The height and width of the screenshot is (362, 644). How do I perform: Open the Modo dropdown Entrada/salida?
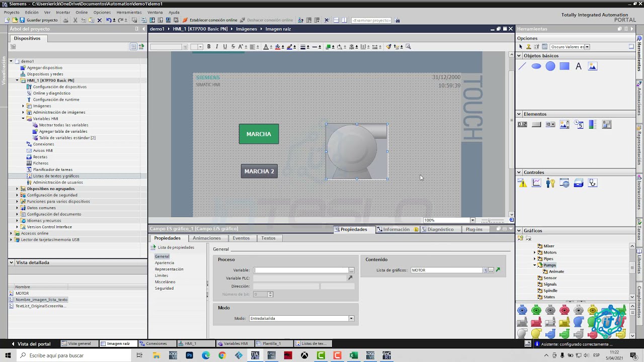[x=351, y=318]
